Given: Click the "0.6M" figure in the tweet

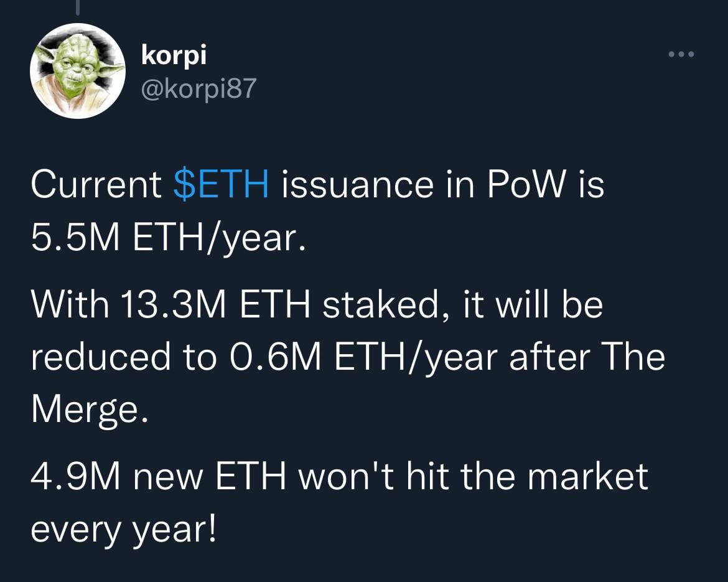Looking at the screenshot, I should tap(275, 357).
